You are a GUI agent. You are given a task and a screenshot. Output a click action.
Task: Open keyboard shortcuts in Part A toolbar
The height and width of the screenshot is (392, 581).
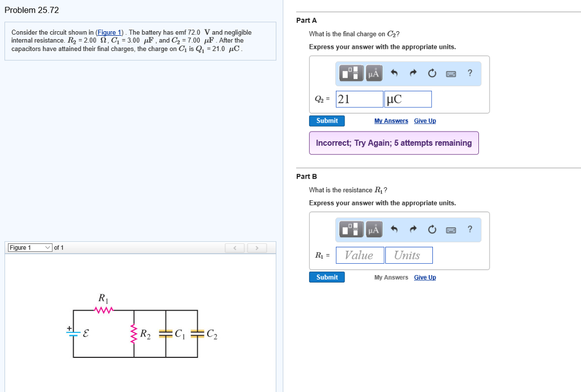point(451,73)
